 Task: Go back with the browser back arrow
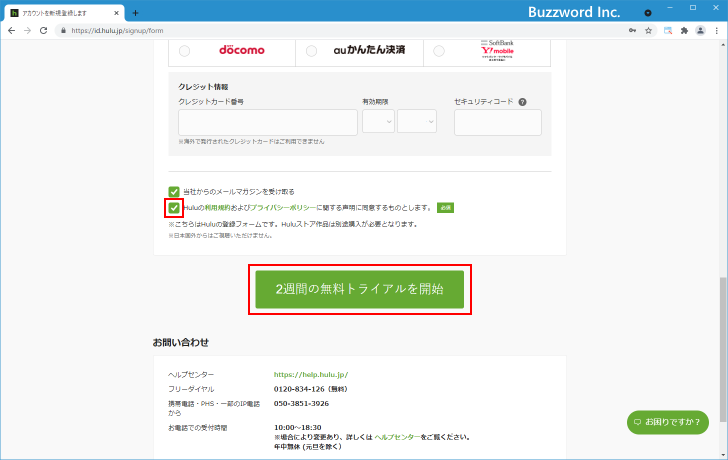(x=12, y=31)
